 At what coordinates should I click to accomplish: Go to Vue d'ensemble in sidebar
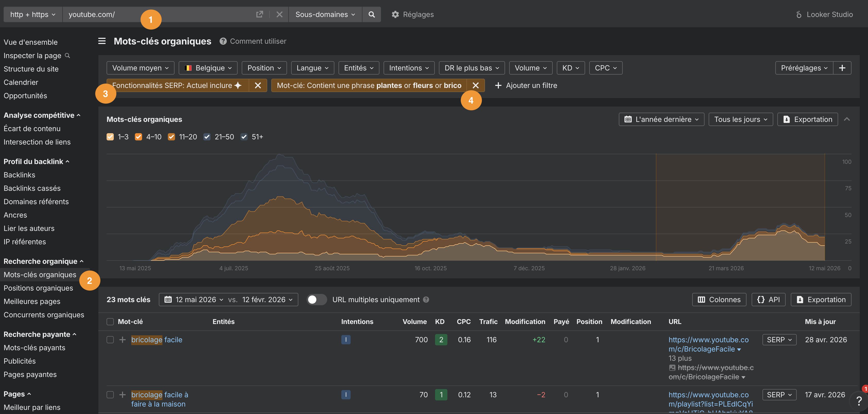click(x=31, y=42)
